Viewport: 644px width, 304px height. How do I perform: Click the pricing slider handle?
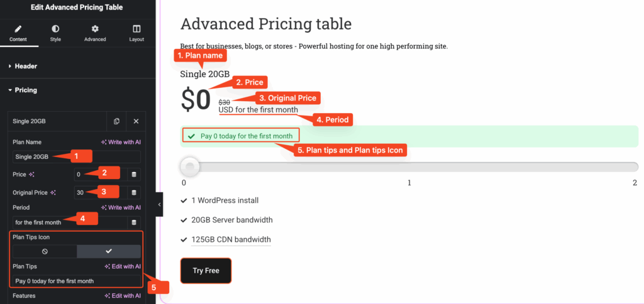pos(189,166)
